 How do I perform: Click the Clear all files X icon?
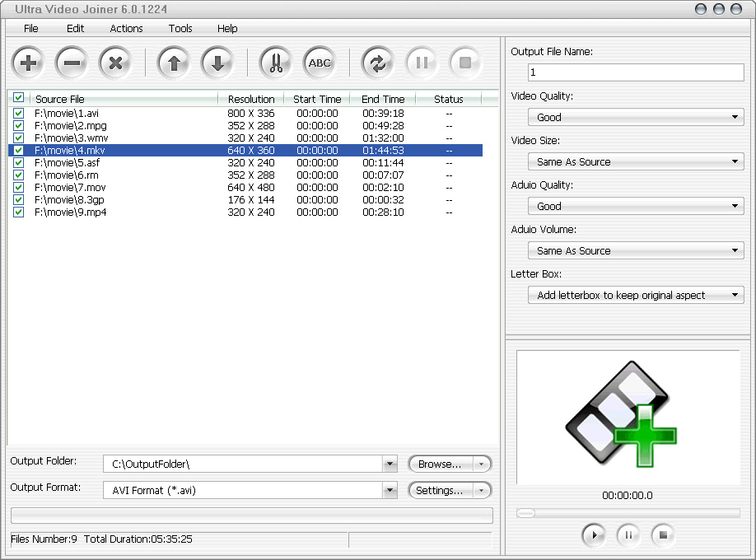[116, 63]
